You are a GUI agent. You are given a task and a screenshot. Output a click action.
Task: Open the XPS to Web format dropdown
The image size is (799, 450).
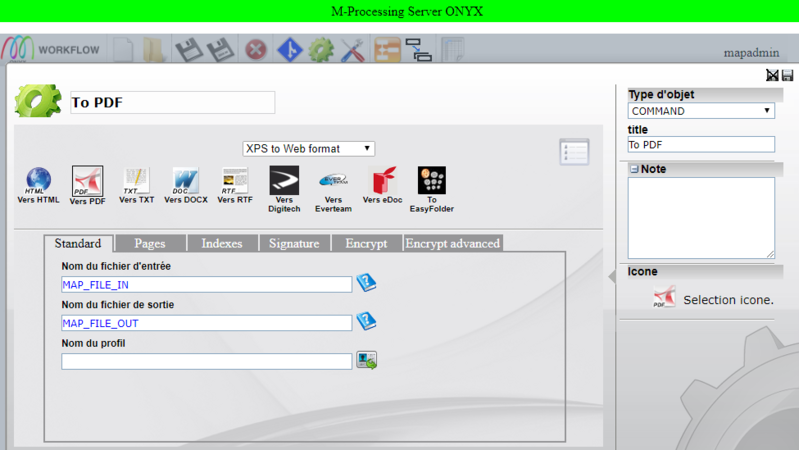309,149
